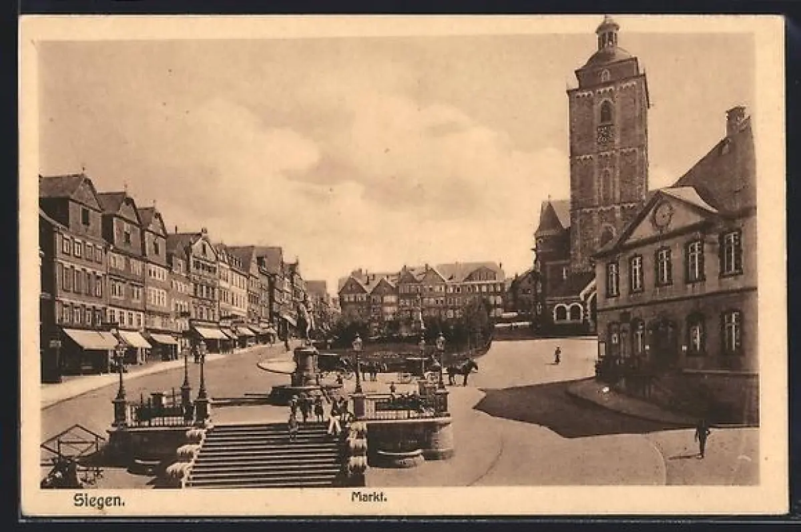The width and height of the screenshot is (801, 532).
Task: Click the stone pedestal of the monument
Action: coord(305,367)
